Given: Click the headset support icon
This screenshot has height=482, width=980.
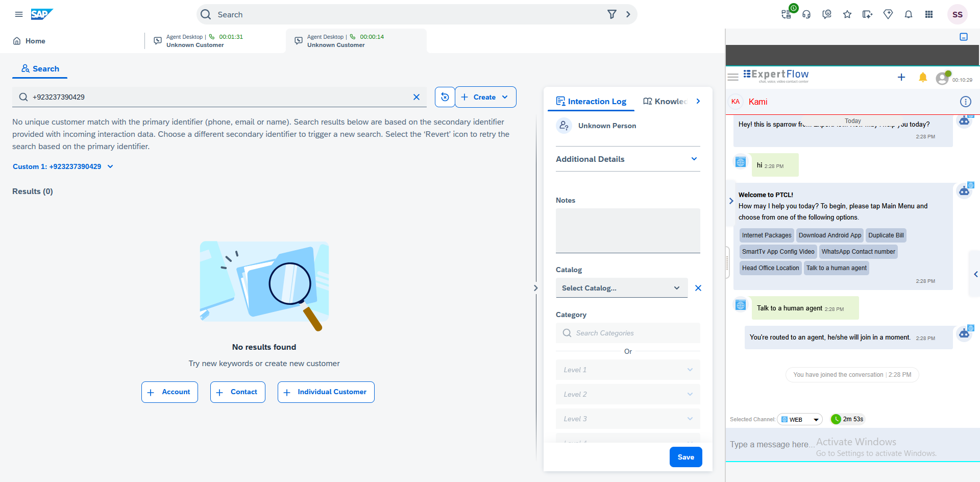Looking at the screenshot, I should pyautogui.click(x=806, y=14).
